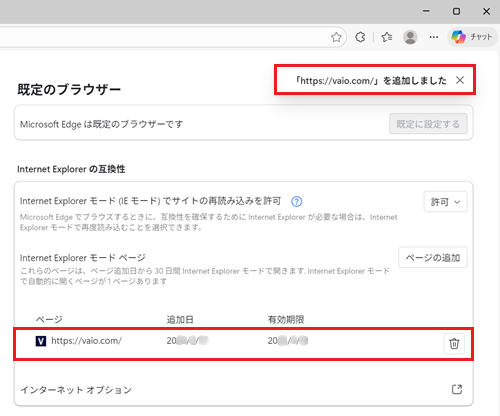Open the Copilot チャット button
This screenshot has width=500, height=416.
pos(472,37)
